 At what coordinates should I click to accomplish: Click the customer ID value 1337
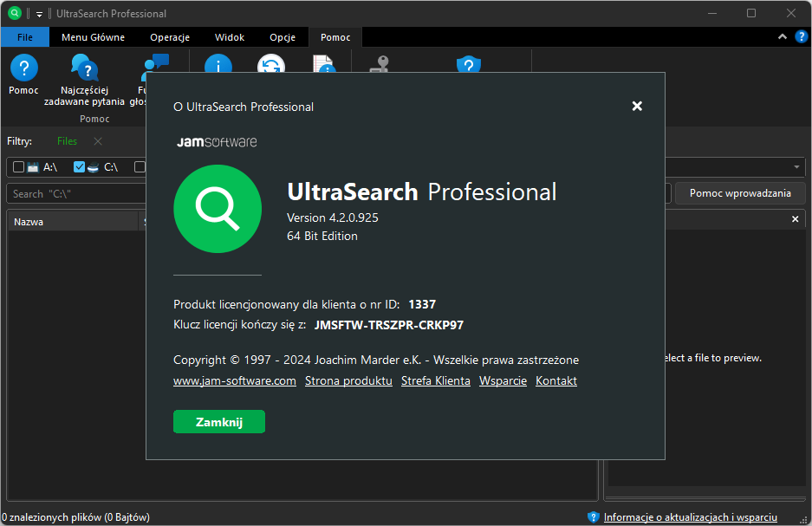[422, 304]
